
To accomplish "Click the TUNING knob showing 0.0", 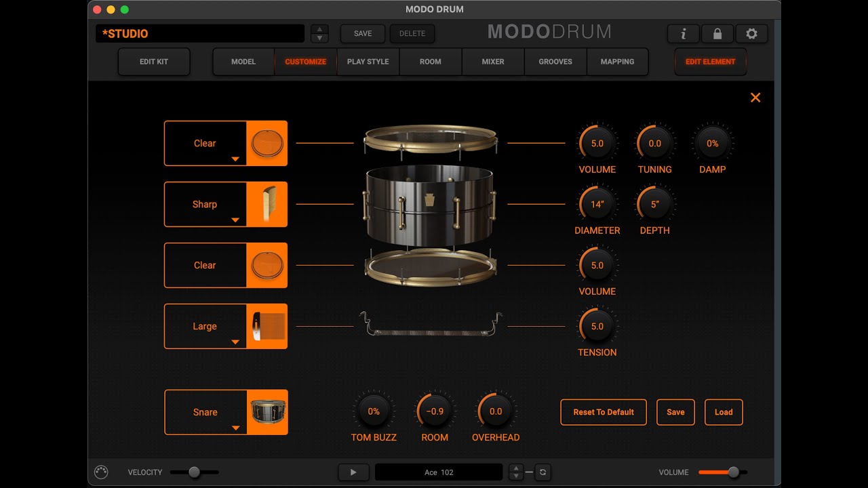I will (x=655, y=144).
